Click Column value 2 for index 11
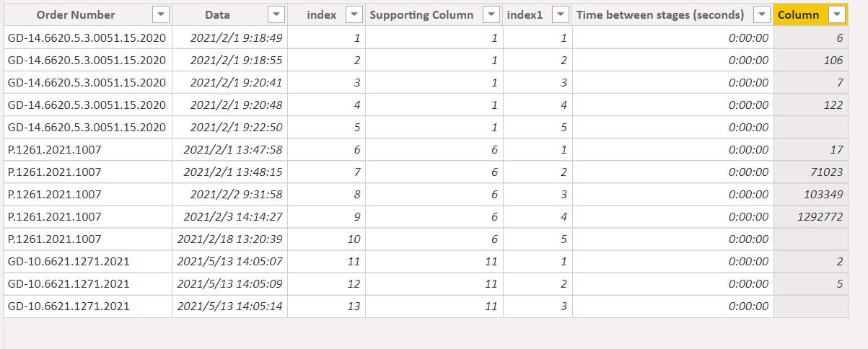Viewport: 868px width, 349px height. coord(811,261)
